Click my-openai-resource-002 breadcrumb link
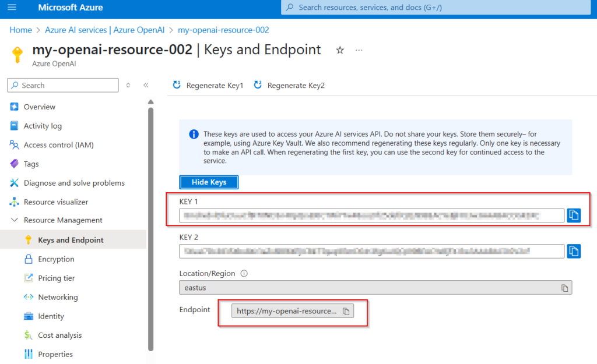 (223, 30)
